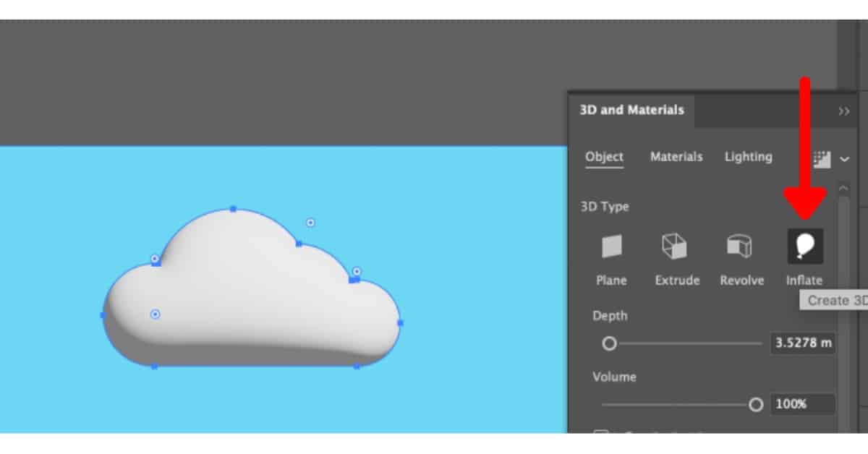Switch to the Materials tab
This screenshot has width=868, height=454.
point(676,157)
